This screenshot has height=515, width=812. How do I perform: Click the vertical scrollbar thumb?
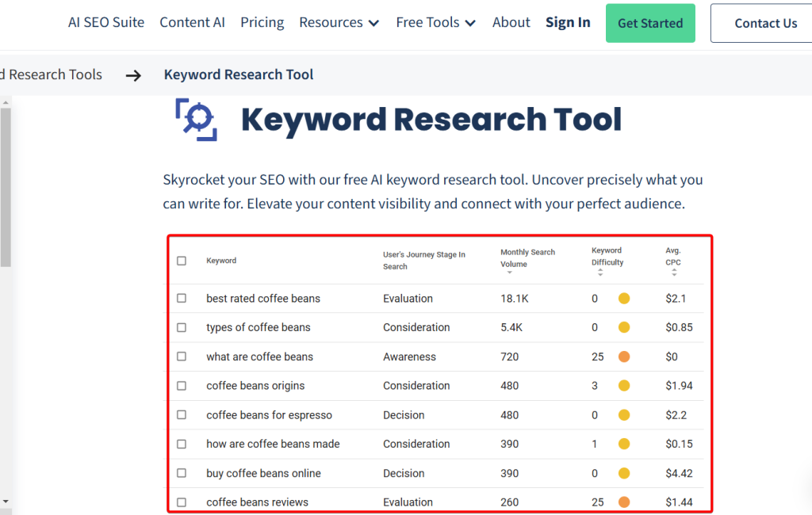(6, 187)
